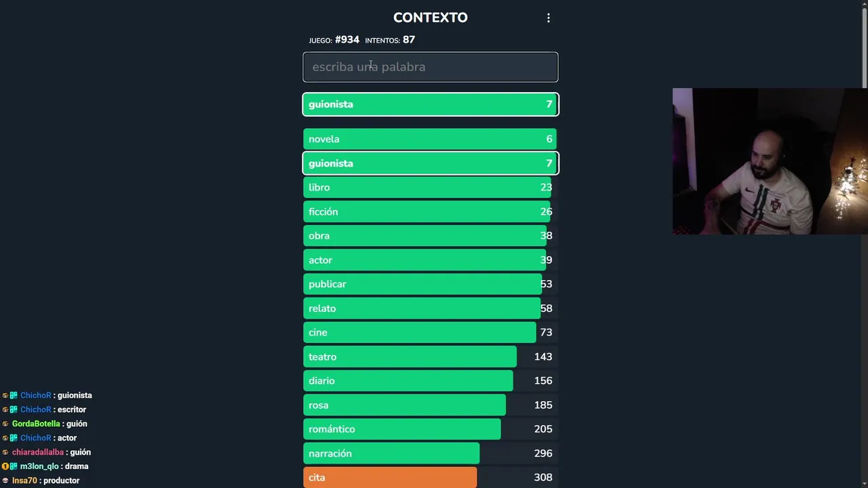Open the three-dot options menu
This screenshot has width=868, height=488.
tap(549, 18)
